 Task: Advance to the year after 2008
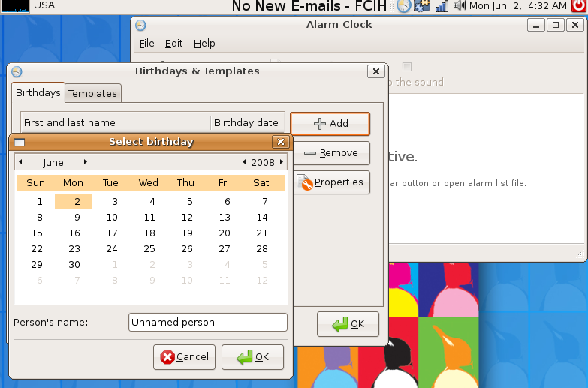[282, 162]
